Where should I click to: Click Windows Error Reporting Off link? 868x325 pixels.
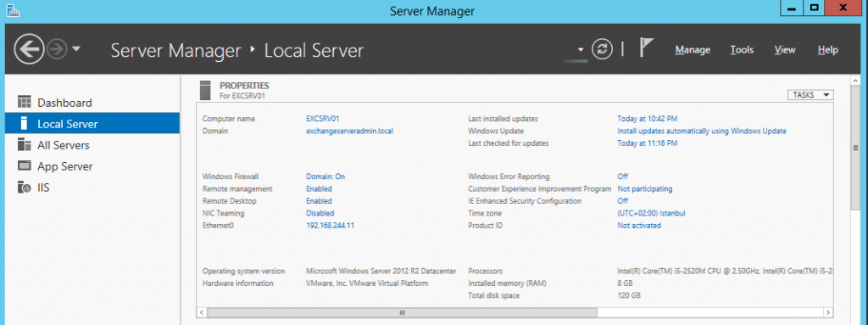[623, 177]
